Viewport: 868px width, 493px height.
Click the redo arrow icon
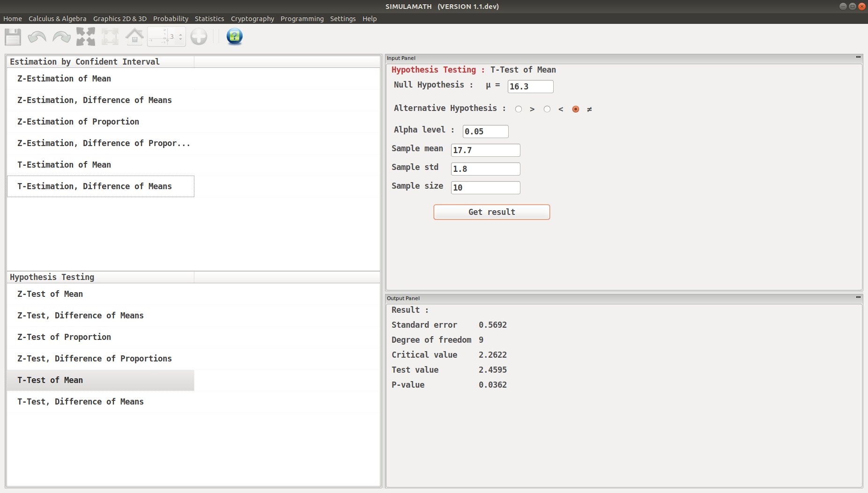(x=61, y=37)
